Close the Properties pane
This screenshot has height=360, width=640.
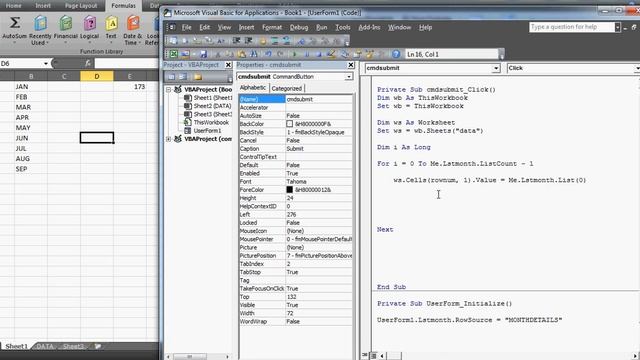(x=351, y=65)
